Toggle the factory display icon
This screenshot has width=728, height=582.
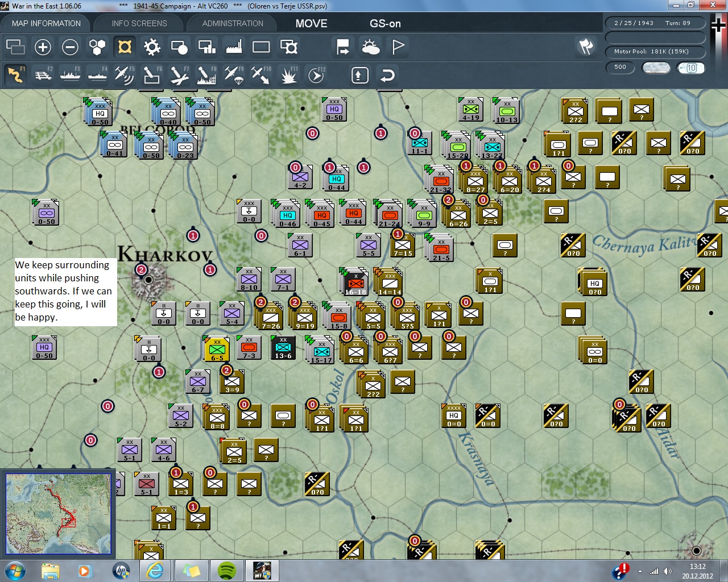tap(234, 47)
